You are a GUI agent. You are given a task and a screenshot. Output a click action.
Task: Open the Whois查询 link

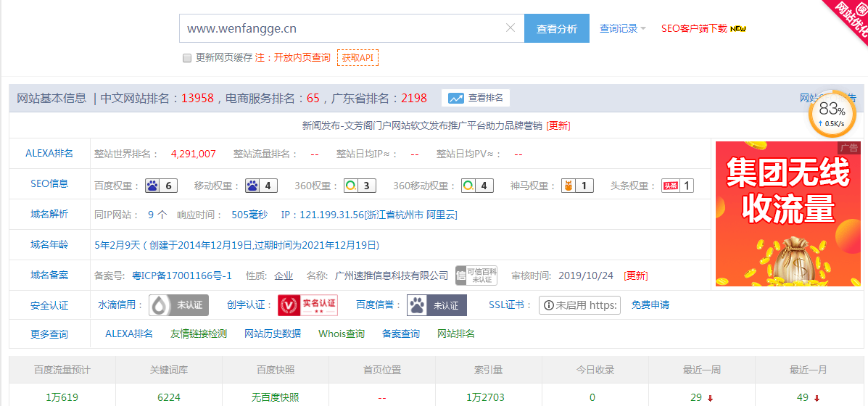click(342, 333)
